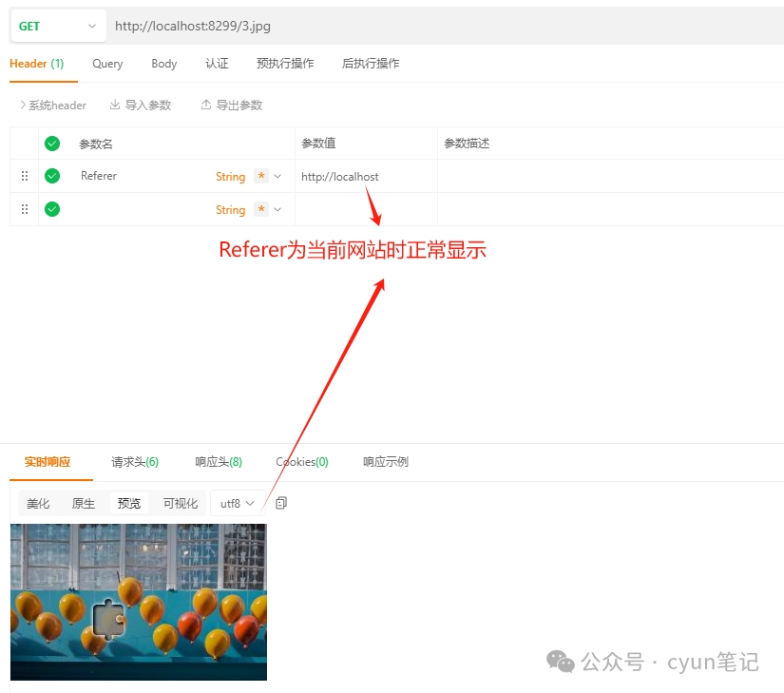Open the GET request method dropdown
The height and width of the screenshot is (693, 784).
[57, 26]
